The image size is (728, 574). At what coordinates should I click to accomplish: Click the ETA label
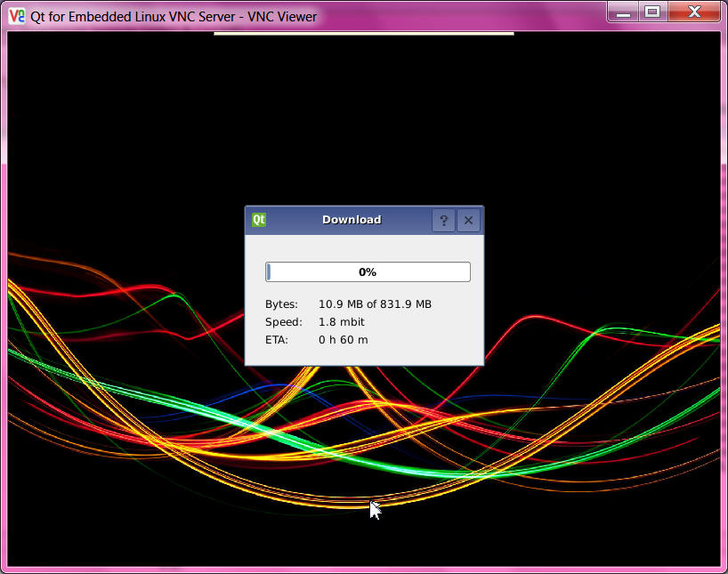tap(277, 340)
